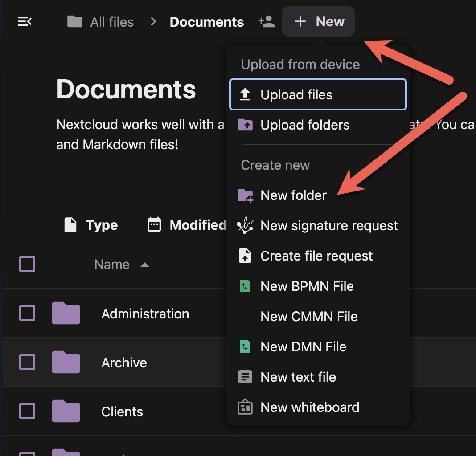476x456 pixels.
Task: Open the Type filter dropdown
Action: [91, 225]
